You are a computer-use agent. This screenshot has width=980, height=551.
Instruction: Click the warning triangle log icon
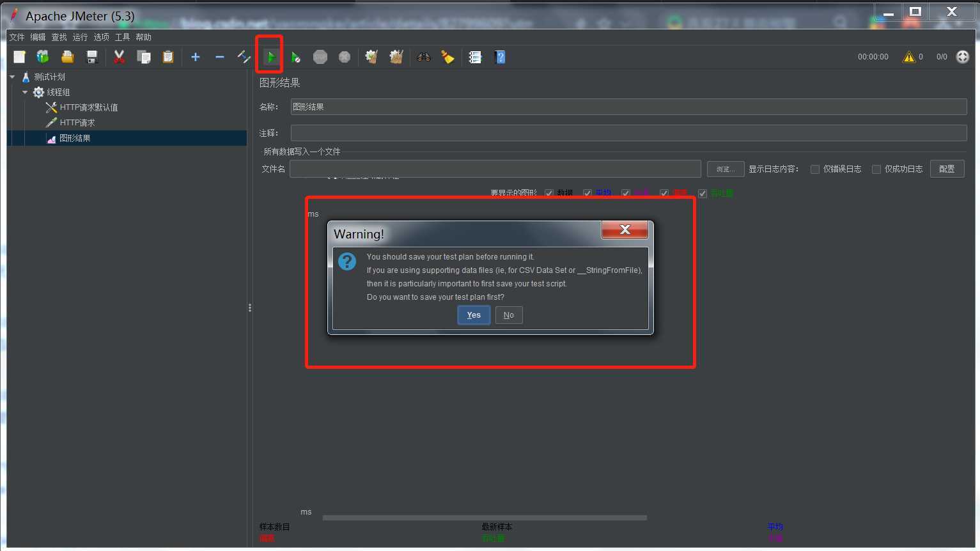click(x=908, y=57)
